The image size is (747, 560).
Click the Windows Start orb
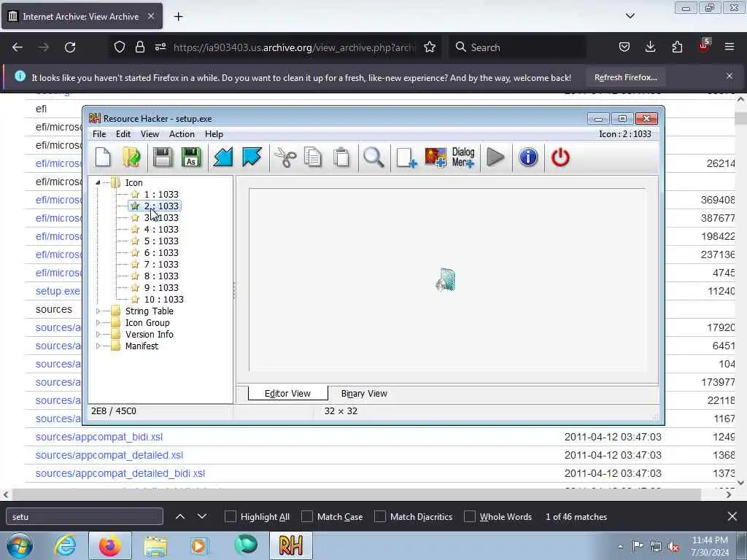click(x=20, y=545)
